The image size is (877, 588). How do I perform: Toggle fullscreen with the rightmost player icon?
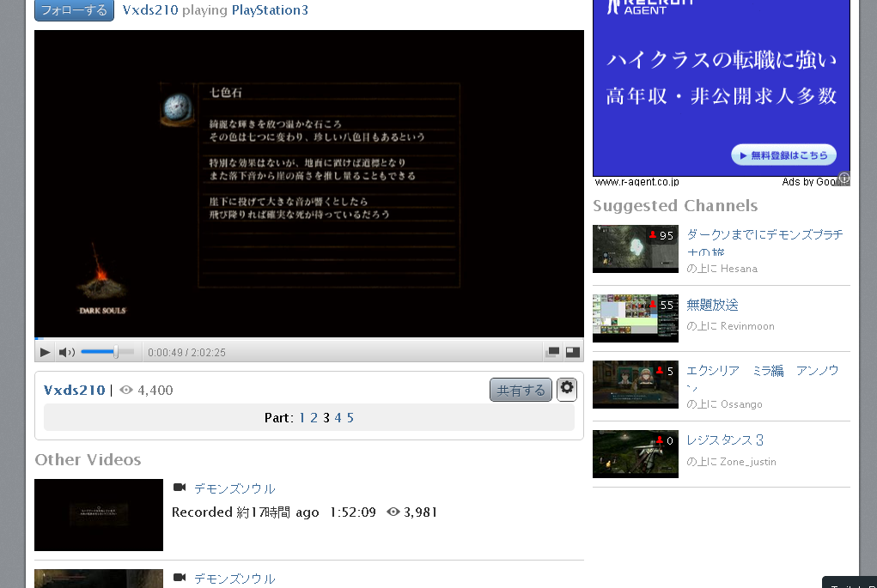pyautogui.click(x=573, y=352)
